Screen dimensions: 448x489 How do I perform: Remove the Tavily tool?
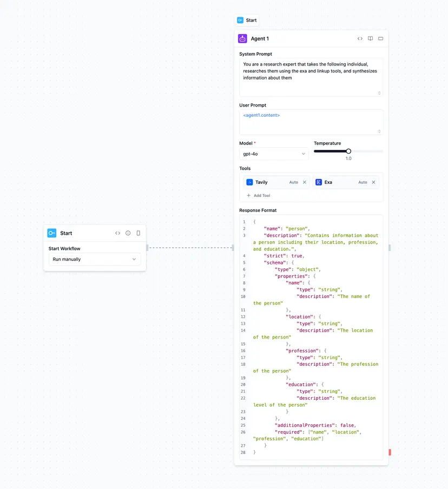tap(305, 182)
